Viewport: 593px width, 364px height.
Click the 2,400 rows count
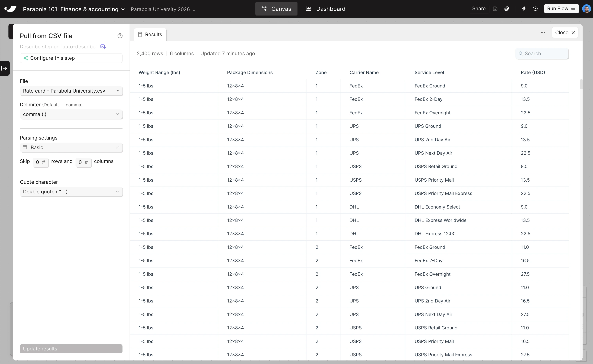(x=150, y=53)
